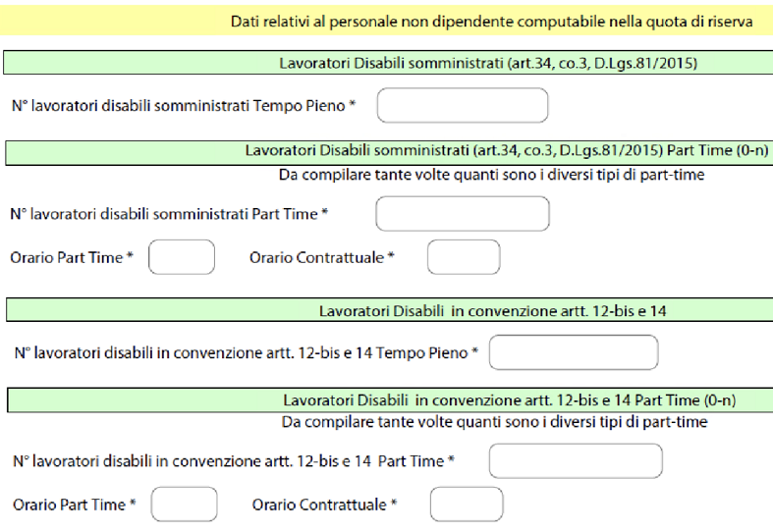This screenshot has width=773, height=532.
Task: Click label 'N° lavoratori disabili in convenzione' Tempo Pieno
Action: coord(246,353)
